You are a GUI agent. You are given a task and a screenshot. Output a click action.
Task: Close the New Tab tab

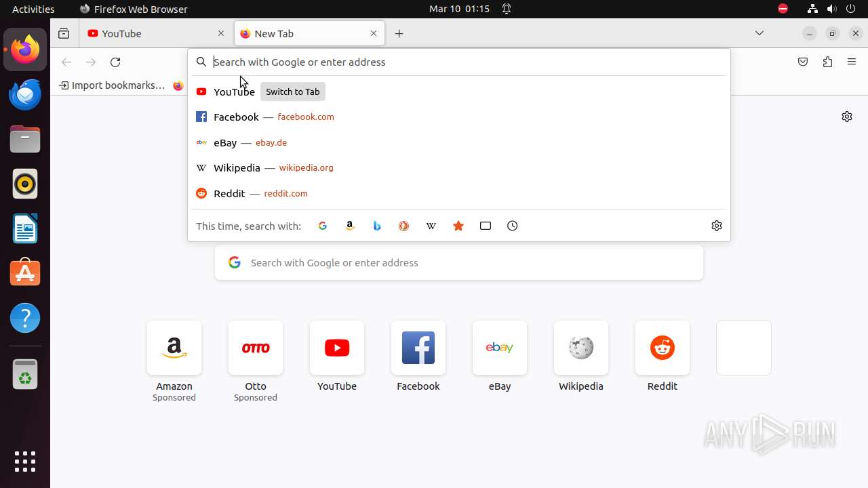pos(374,33)
